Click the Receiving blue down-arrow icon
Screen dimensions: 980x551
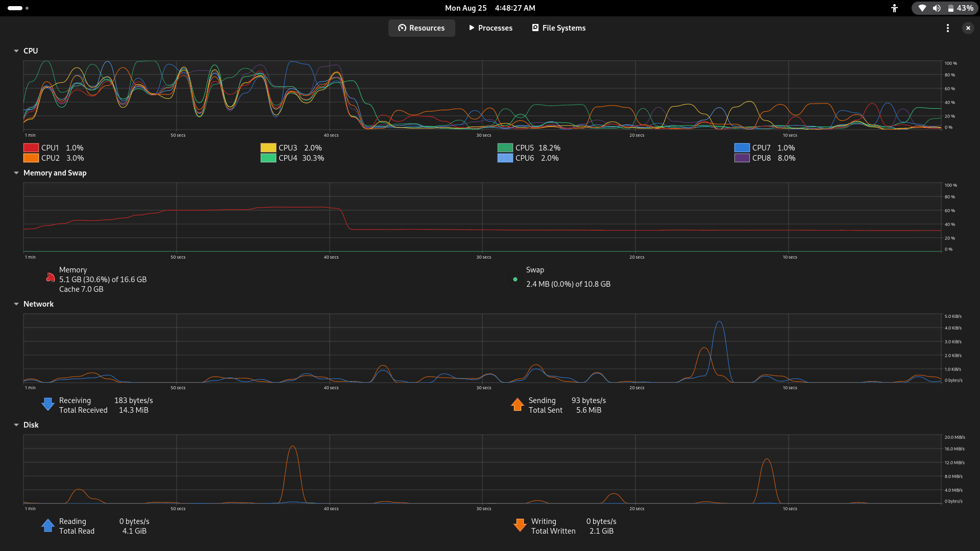coord(48,405)
